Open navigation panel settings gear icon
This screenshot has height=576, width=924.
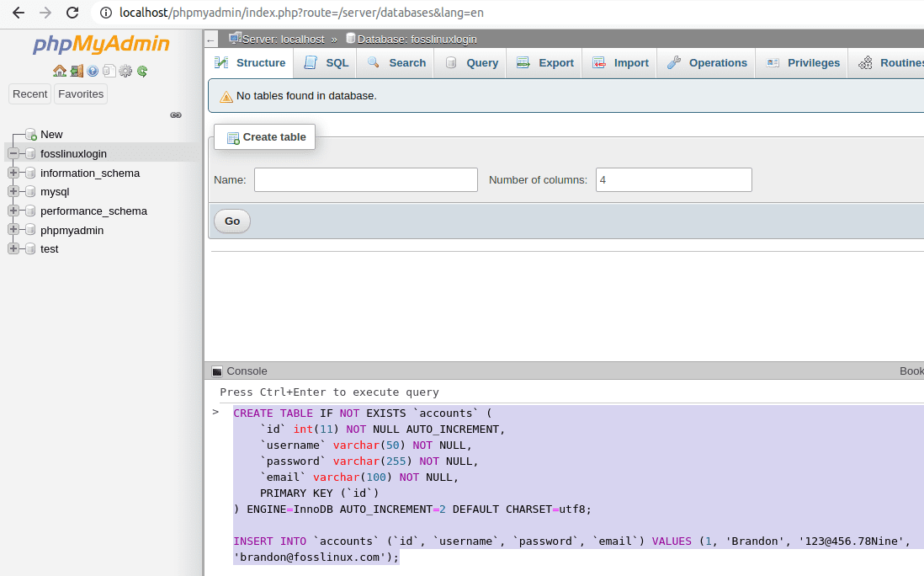pos(125,72)
